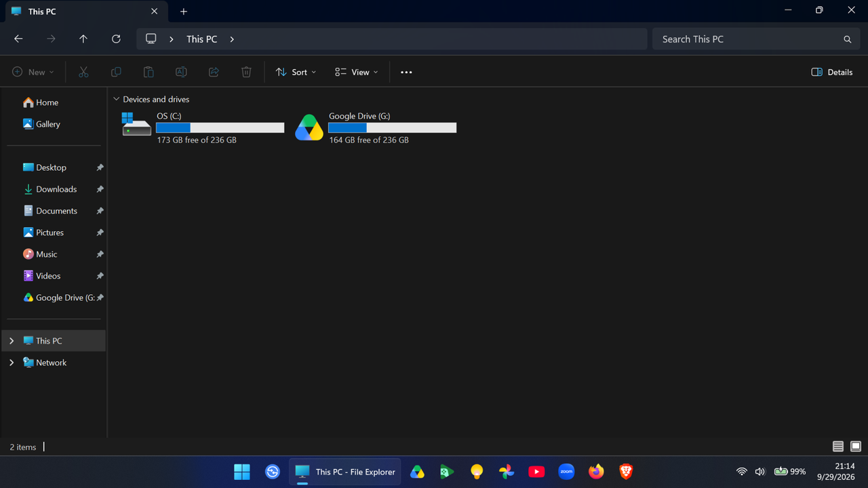Open the See more options ellipsis
This screenshot has width=868, height=488.
(x=406, y=72)
